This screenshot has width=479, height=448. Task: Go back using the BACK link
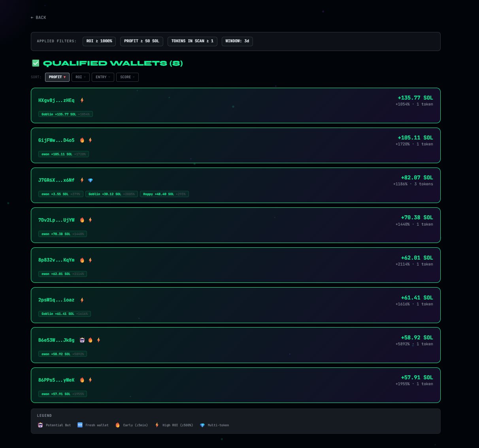pyautogui.click(x=38, y=17)
